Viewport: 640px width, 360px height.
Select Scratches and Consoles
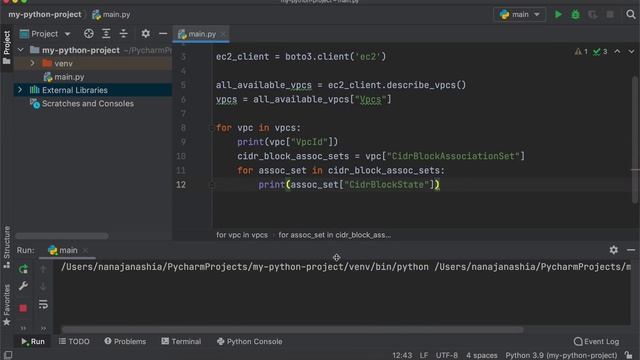coord(82,104)
